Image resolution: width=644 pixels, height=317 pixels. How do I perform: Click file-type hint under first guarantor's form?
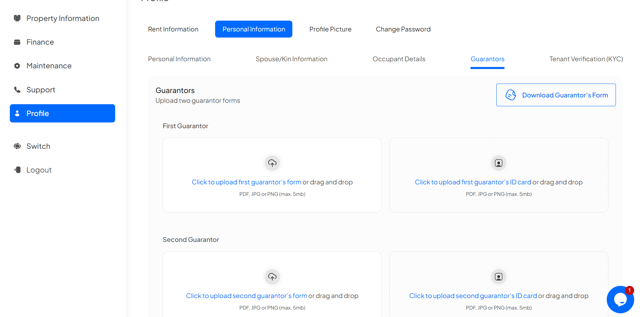tap(272, 194)
